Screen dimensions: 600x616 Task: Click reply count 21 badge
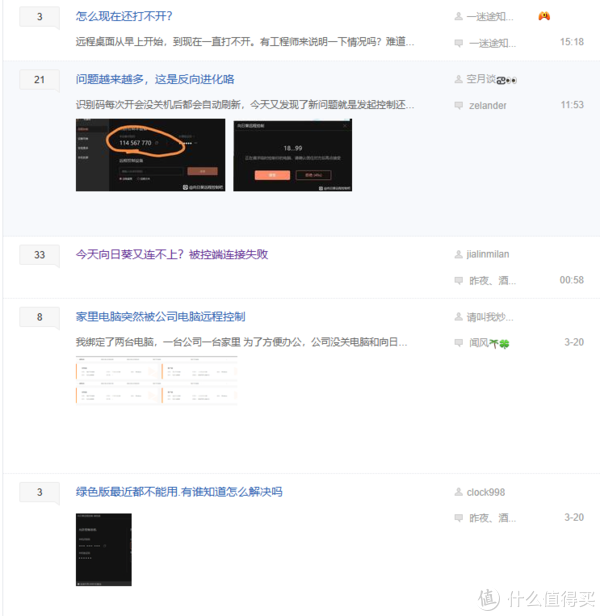[39, 80]
